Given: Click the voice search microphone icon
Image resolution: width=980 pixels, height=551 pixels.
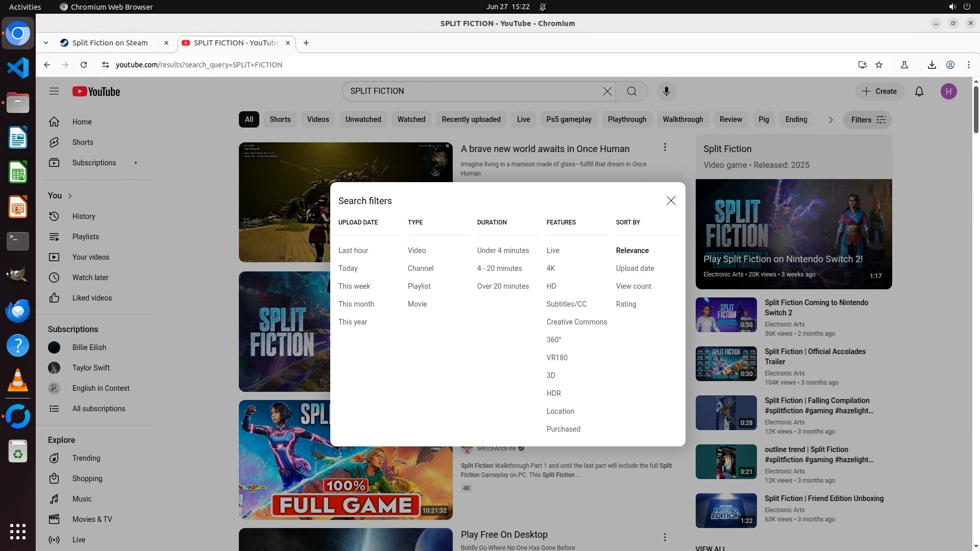Looking at the screenshot, I should coord(666,91).
